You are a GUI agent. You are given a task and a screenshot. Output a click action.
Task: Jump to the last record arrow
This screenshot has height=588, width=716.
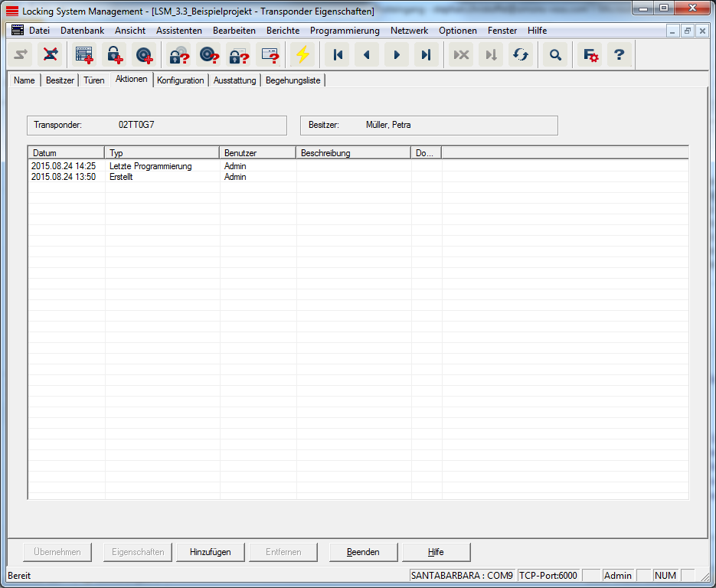pyautogui.click(x=427, y=55)
